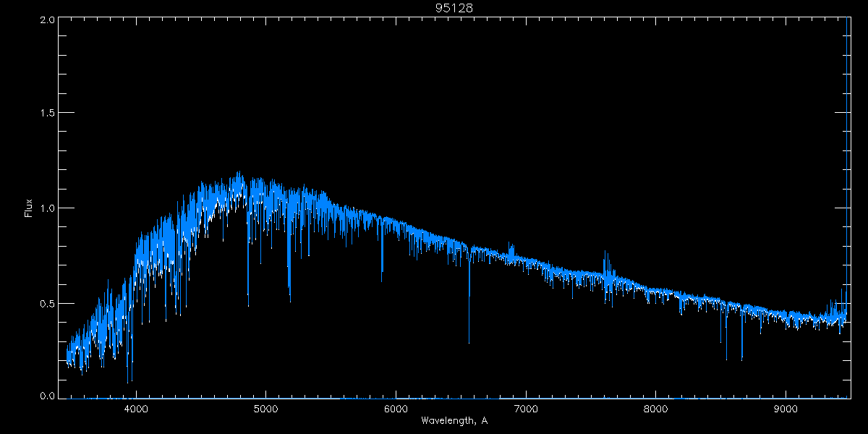This screenshot has width=868, height=434.
Task: Click the Wavelength, A x-axis label
Action: [x=454, y=420]
